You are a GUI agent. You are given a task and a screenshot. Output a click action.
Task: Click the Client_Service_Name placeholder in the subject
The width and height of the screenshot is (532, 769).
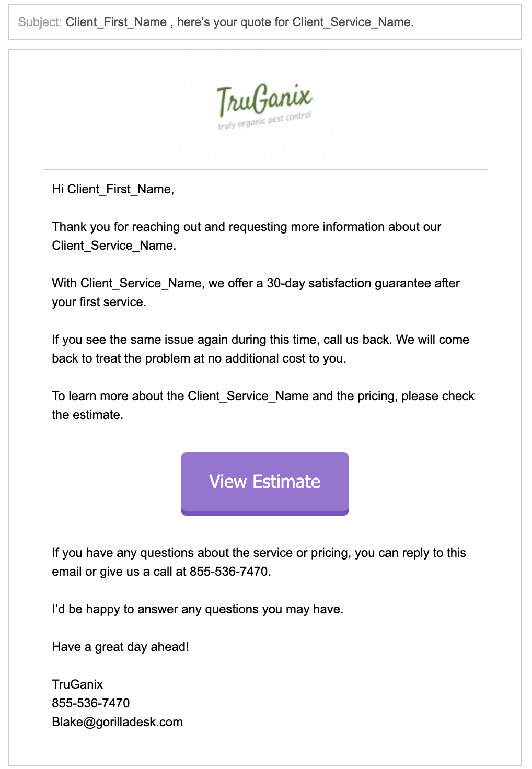pos(351,22)
